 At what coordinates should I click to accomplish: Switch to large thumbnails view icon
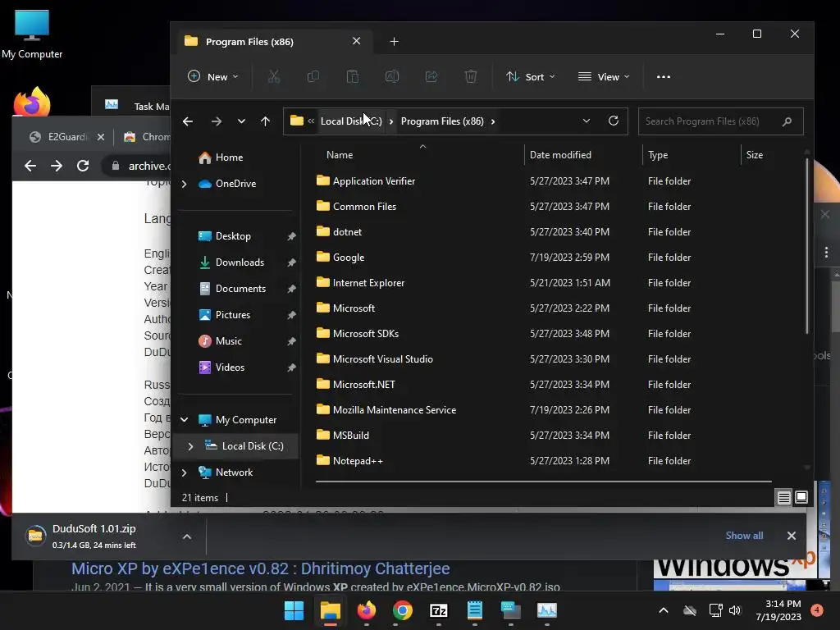801,498
